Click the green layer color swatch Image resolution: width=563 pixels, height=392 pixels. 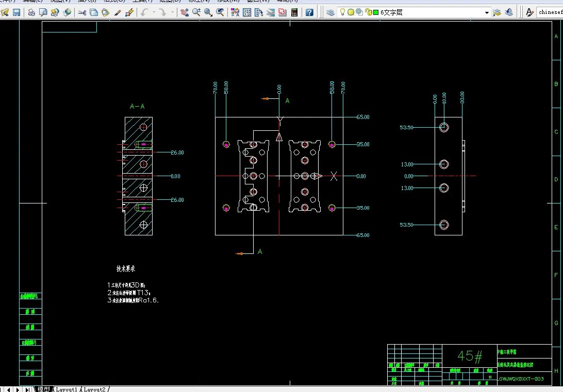376,12
